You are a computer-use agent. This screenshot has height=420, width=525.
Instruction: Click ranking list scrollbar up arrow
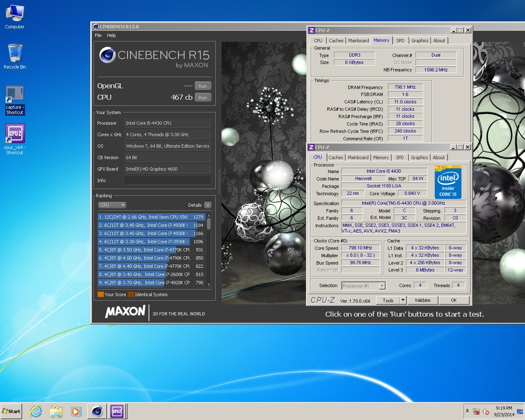(209, 215)
